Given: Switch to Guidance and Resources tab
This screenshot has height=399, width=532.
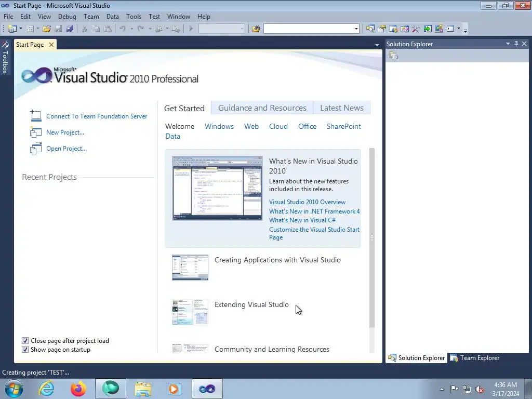Looking at the screenshot, I should [262, 108].
